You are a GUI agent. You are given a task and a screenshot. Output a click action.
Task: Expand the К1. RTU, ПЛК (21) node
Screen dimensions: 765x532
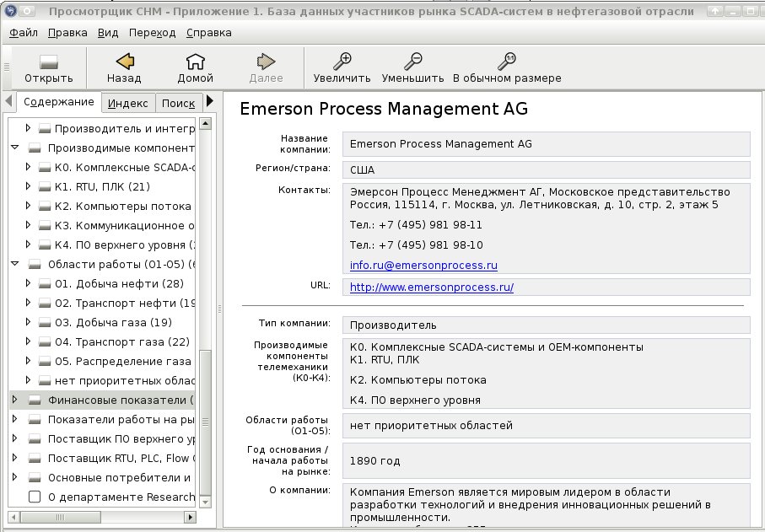click(28, 186)
